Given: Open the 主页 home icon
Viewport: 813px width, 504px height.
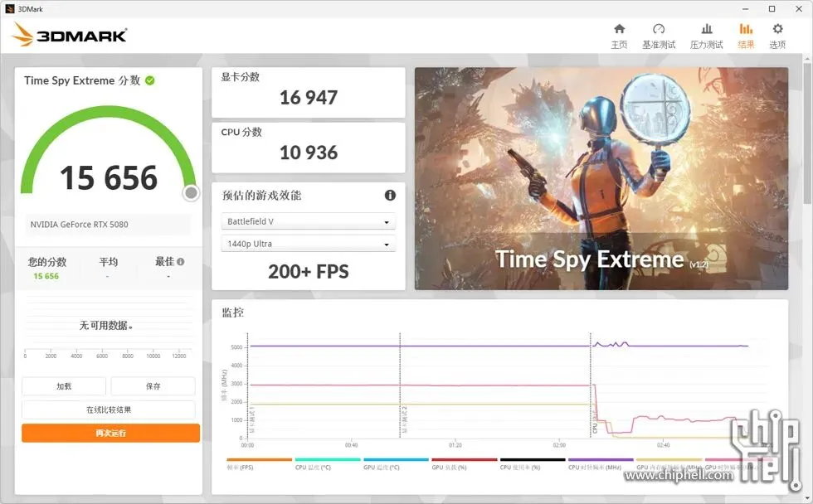Looking at the screenshot, I should 619,29.
